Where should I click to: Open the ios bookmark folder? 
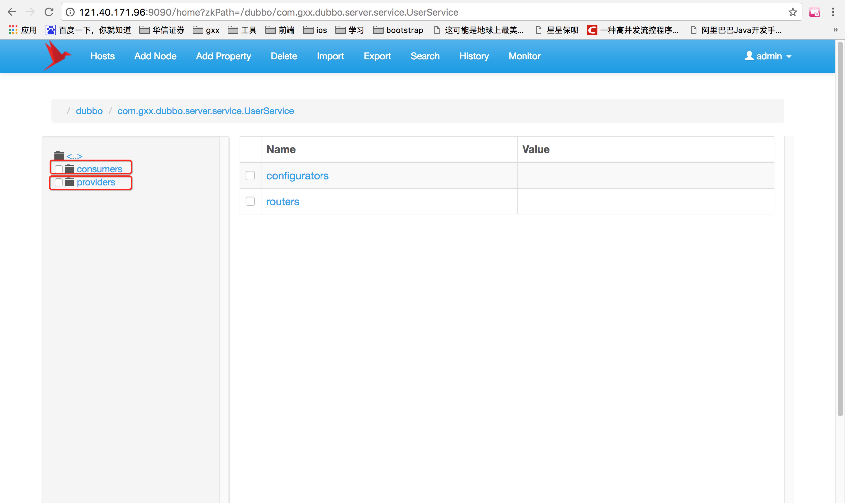315,30
